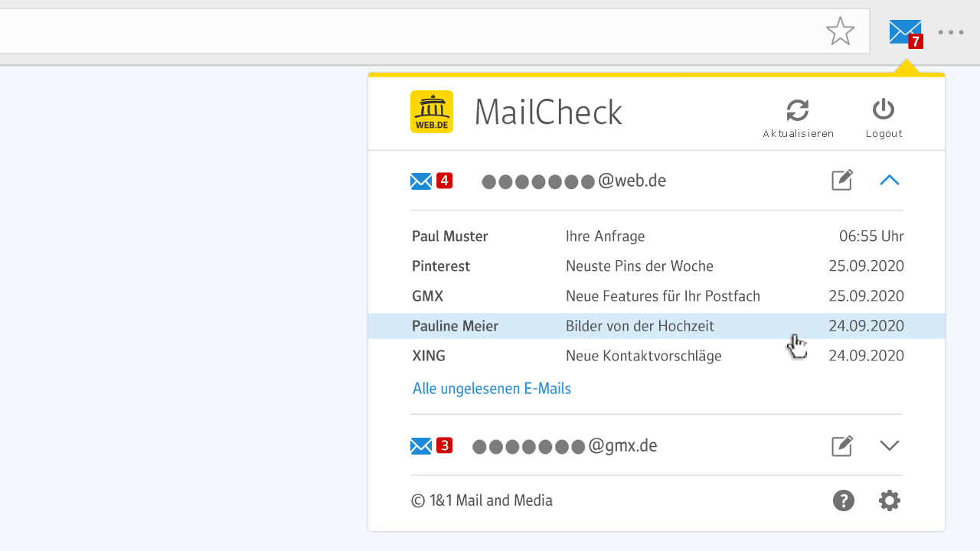Click the bookmark star icon in address bar

[840, 31]
